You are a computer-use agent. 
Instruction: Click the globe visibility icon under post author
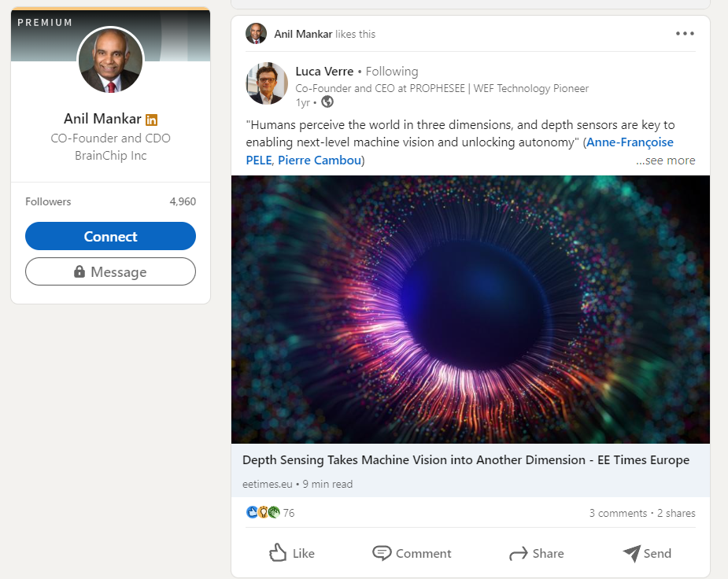click(x=327, y=101)
